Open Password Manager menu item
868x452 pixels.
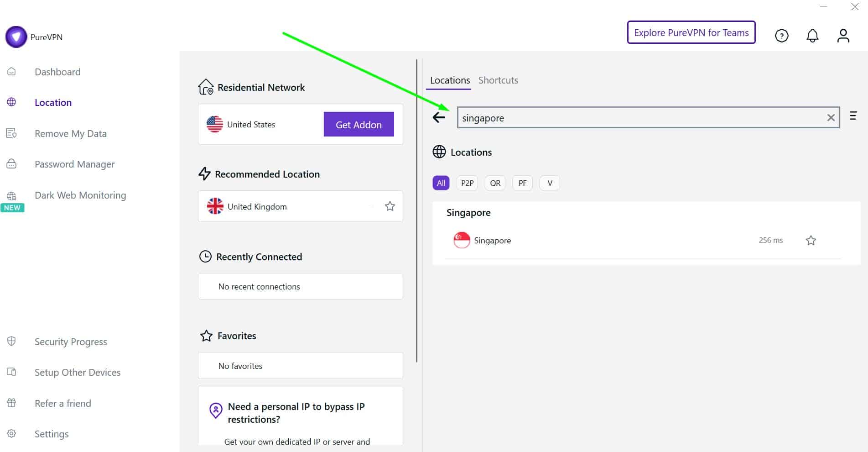74,164
